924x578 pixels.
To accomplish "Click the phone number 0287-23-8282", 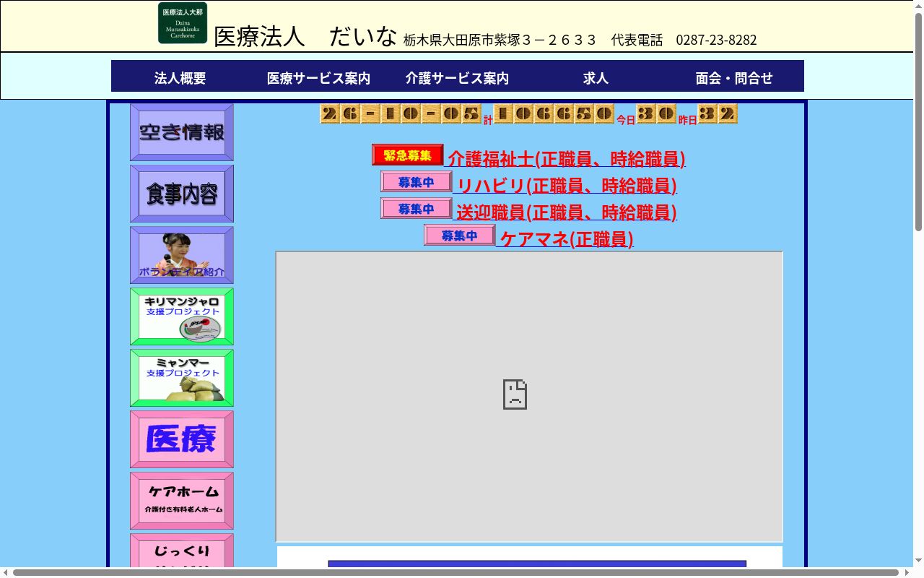I will pyautogui.click(x=716, y=40).
